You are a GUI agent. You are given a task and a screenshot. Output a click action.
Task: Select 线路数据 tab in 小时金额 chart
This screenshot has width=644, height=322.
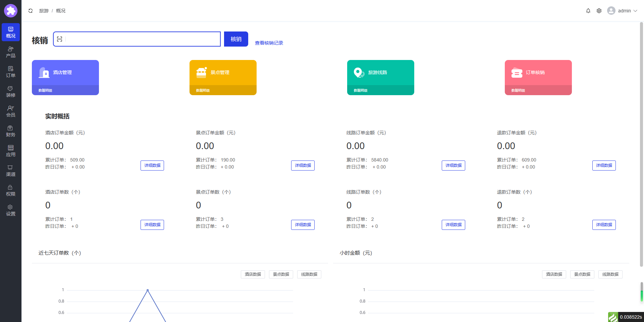tap(610, 274)
